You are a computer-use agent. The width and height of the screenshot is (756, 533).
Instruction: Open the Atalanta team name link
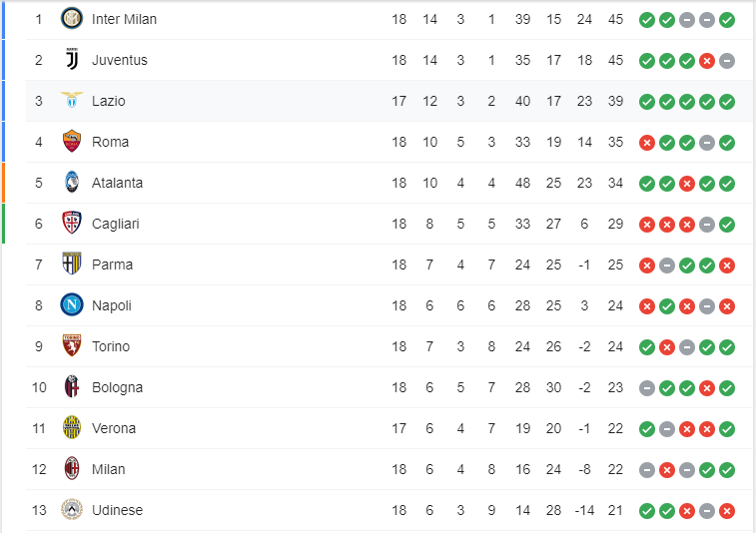click(117, 183)
